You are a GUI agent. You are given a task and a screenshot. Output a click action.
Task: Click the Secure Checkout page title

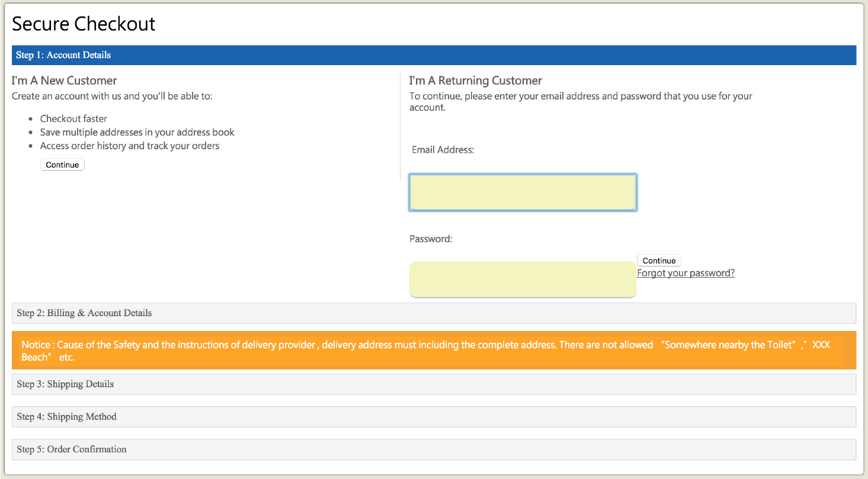click(x=84, y=24)
